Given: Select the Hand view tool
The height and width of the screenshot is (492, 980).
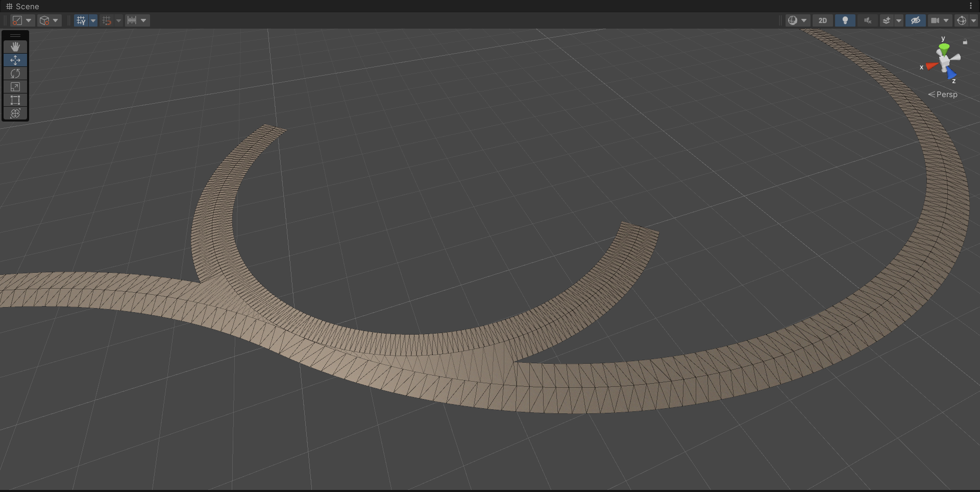Looking at the screenshot, I should point(15,47).
